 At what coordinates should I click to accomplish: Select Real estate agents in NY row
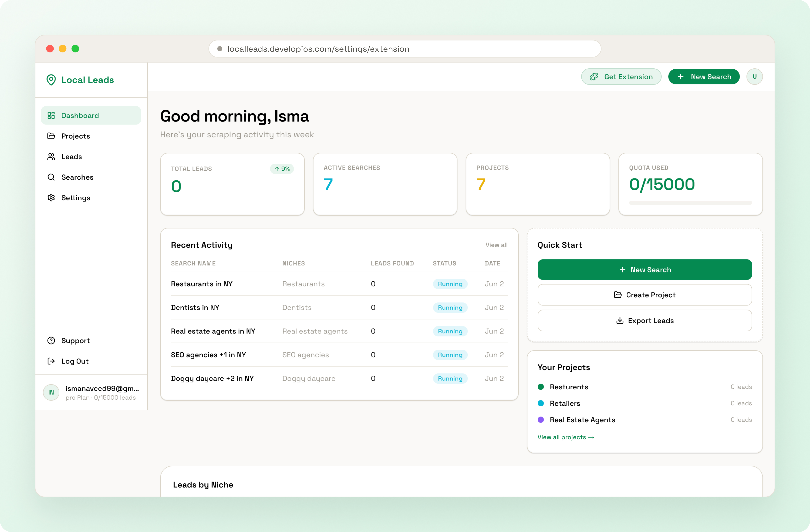[x=339, y=331]
